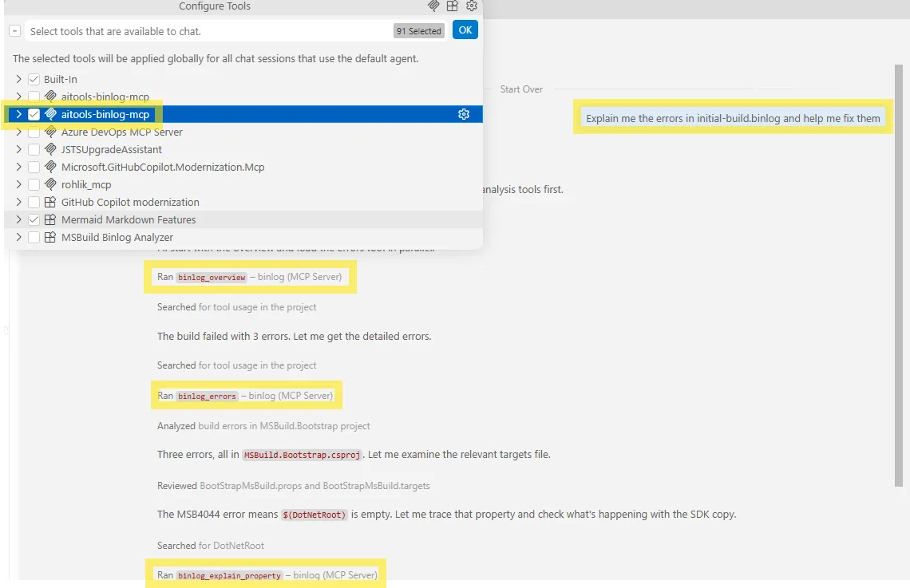Expand the JSTSUpgradeAssistant node

pos(18,149)
